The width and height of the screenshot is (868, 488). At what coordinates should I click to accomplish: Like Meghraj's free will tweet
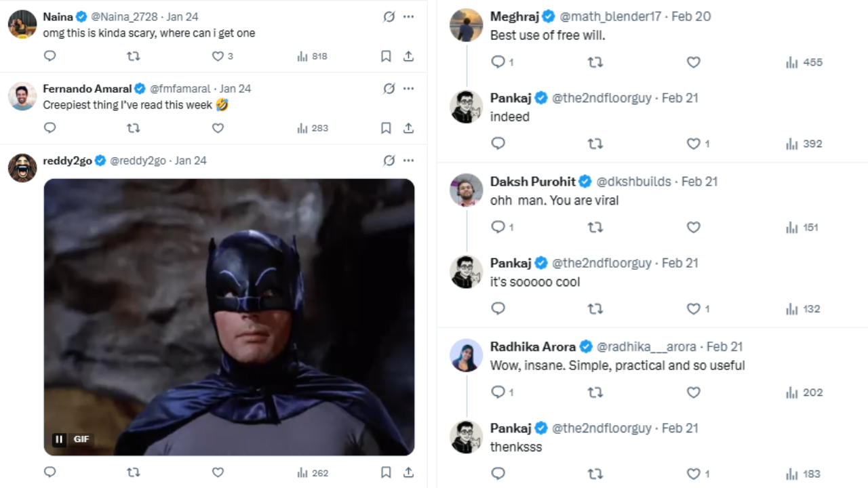(x=693, y=62)
